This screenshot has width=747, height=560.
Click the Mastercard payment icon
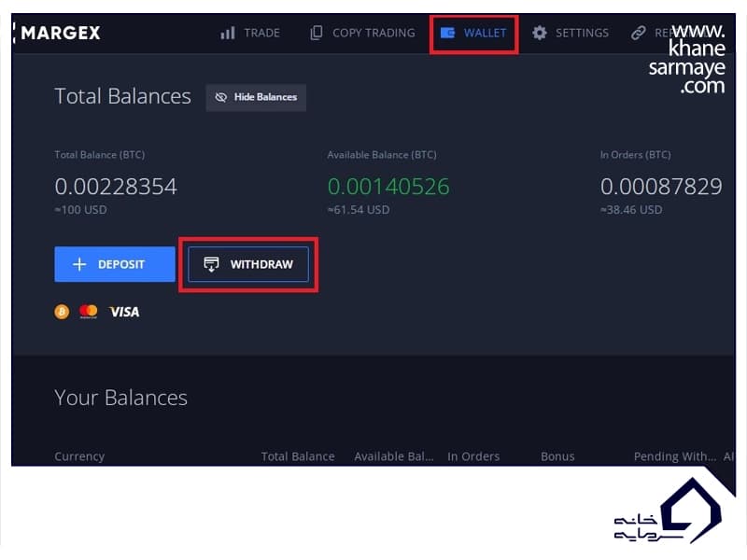click(x=89, y=312)
